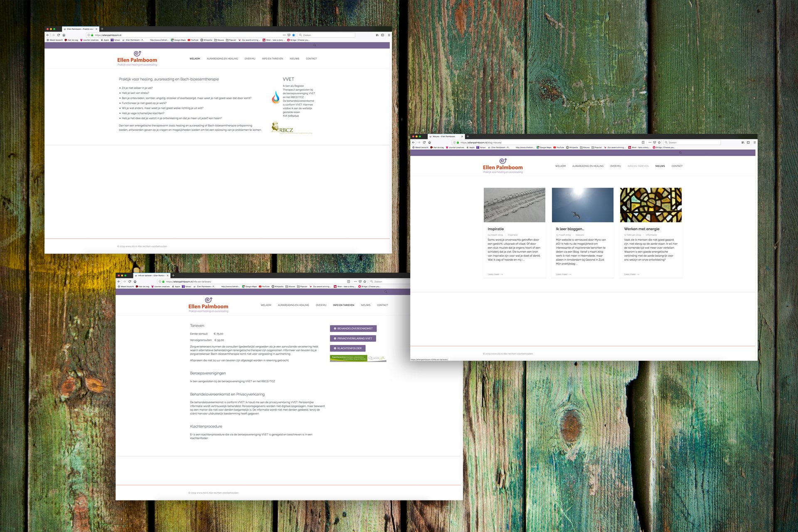Click back arrow in the top-left Welkom window

(x=48, y=35)
